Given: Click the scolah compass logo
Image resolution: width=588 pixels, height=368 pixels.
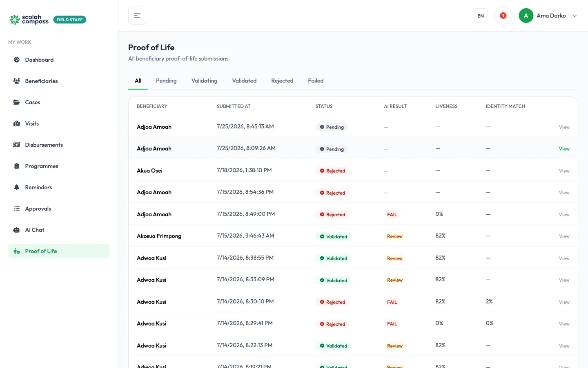Looking at the screenshot, I should click(x=29, y=19).
